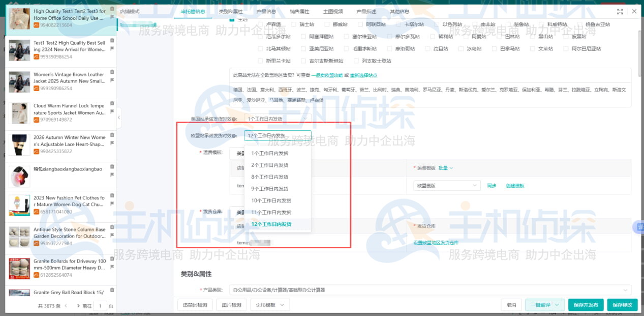Click the trash icon on the first product
The width and height of the screenshot is (644, 316).
click(x=112, y=10)
